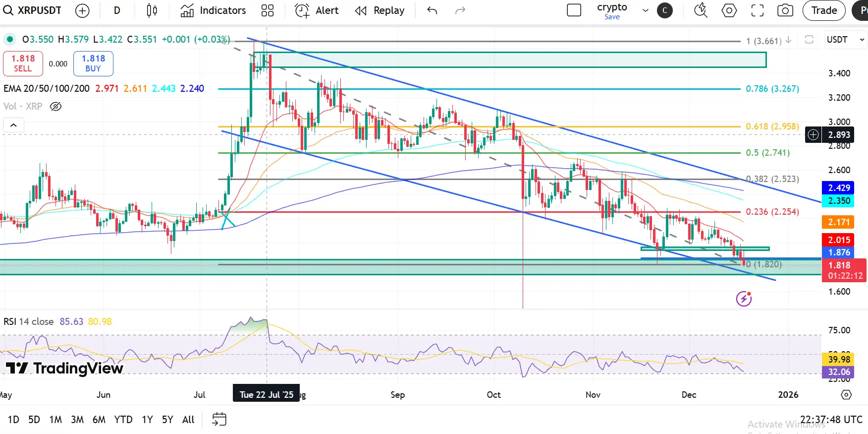Click the TradingView logo
Screen dimensions: 868x434
click(64, 368)
